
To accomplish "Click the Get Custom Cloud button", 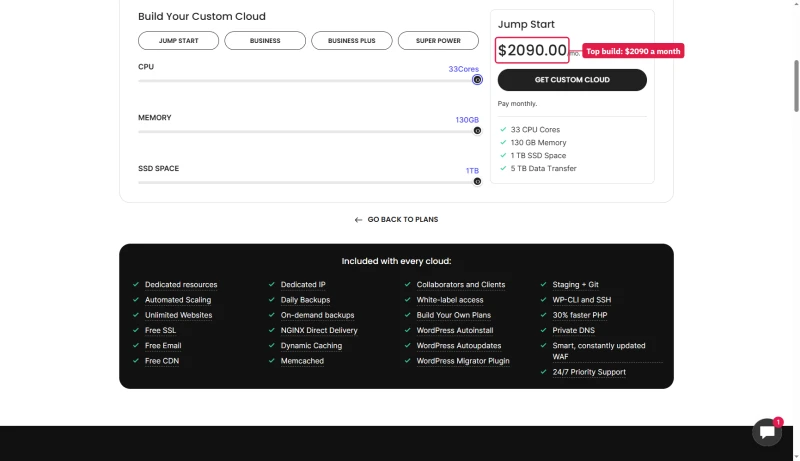I will [x=572, y=80].
